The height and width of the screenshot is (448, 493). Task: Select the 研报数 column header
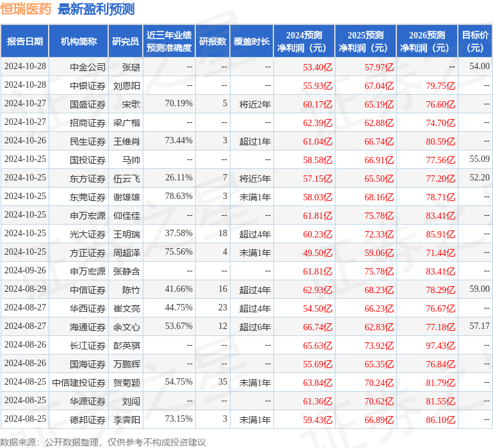pos(213,41)
